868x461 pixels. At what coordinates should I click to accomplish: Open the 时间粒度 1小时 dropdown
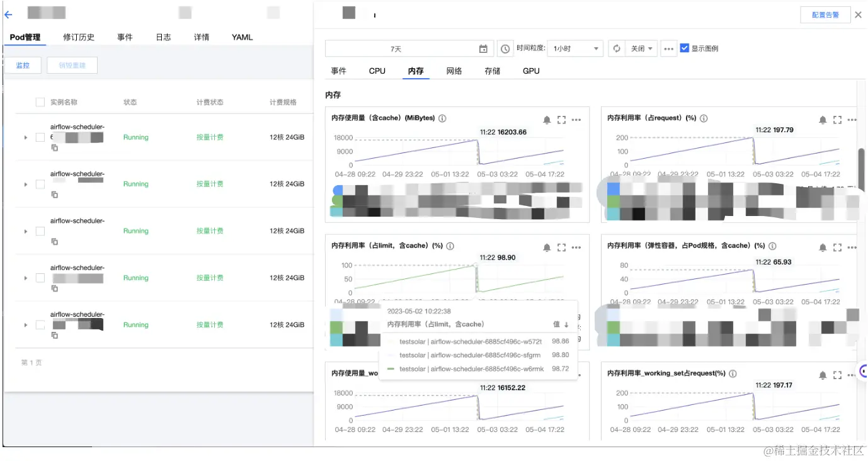pyautogui.click(x=576, y=48)
